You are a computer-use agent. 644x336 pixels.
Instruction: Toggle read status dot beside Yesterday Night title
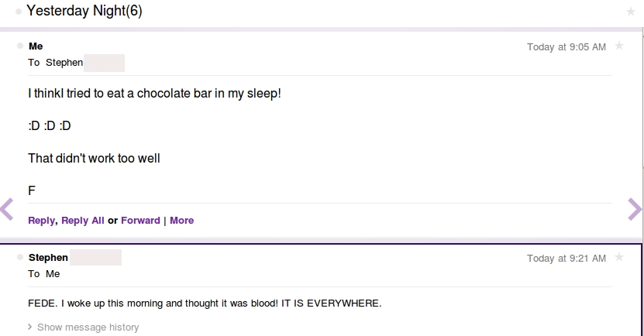[19, 12]
